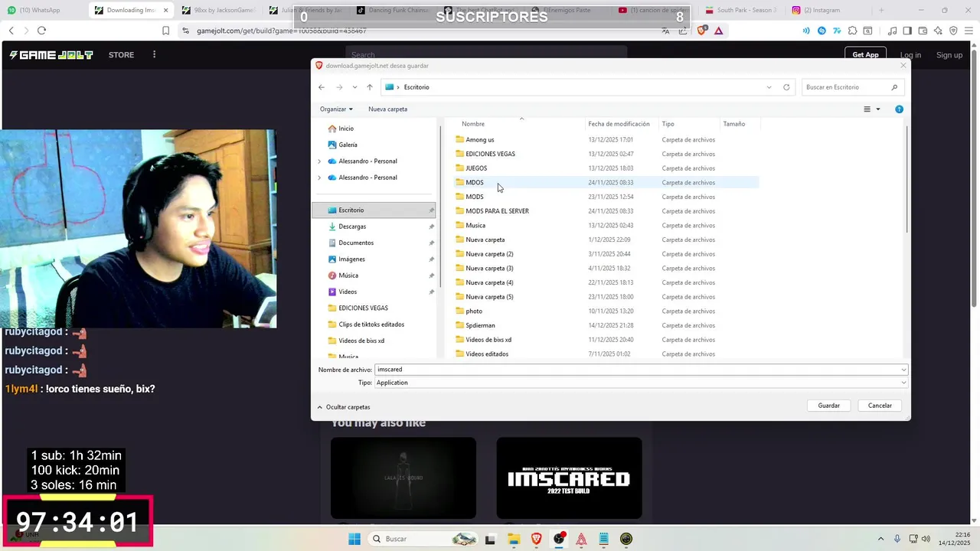Reload the browser page
Screen dimensions: 980x551
[x=41, y=31]
